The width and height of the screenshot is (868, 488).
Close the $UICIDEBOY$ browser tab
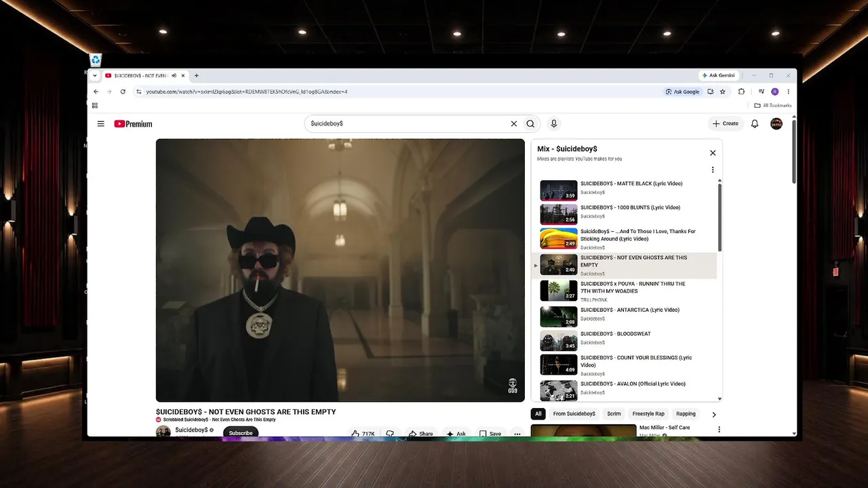[x=183, y=75]
